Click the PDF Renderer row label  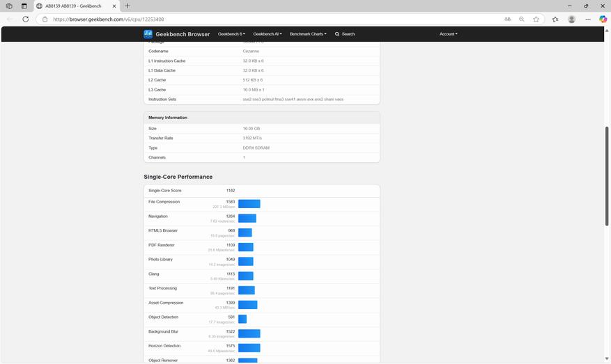162,245
